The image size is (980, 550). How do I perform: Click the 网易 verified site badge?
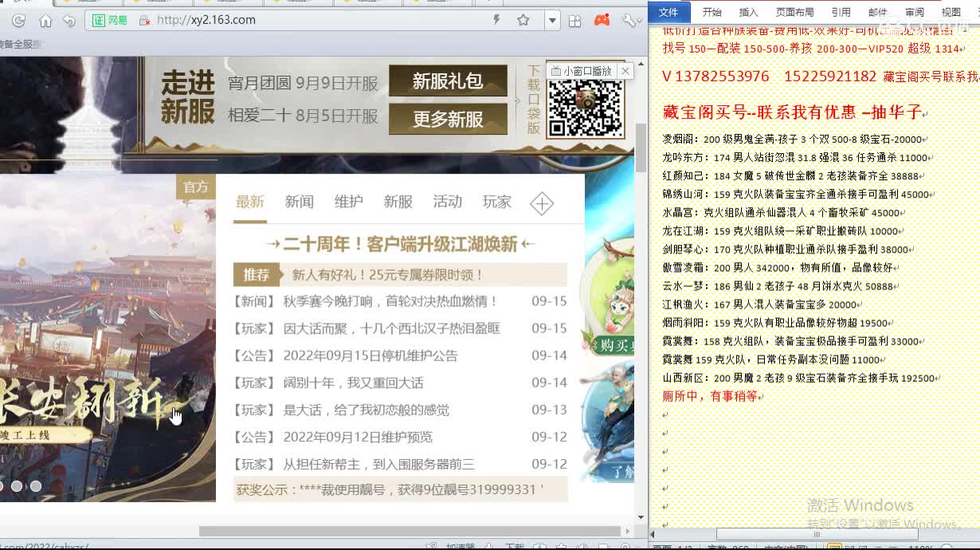pos(110,20)
